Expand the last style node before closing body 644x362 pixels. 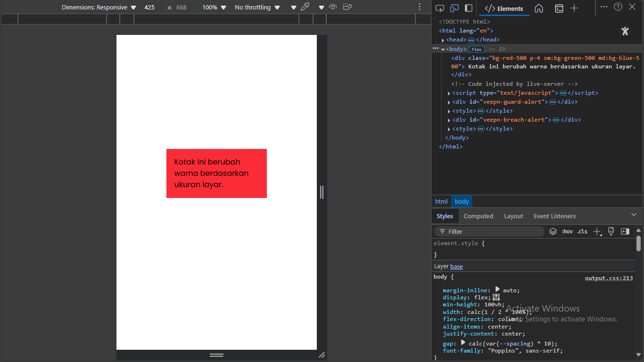449,129
